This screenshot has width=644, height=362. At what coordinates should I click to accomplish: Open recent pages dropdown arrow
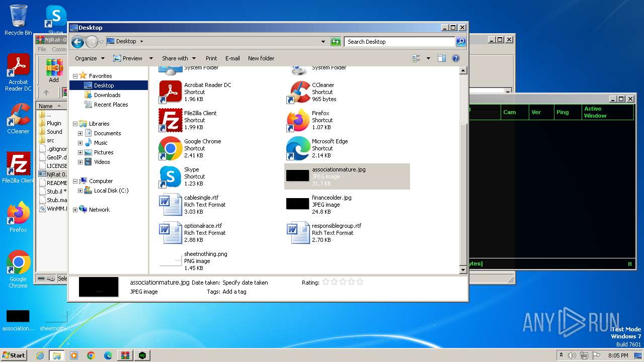102,42
